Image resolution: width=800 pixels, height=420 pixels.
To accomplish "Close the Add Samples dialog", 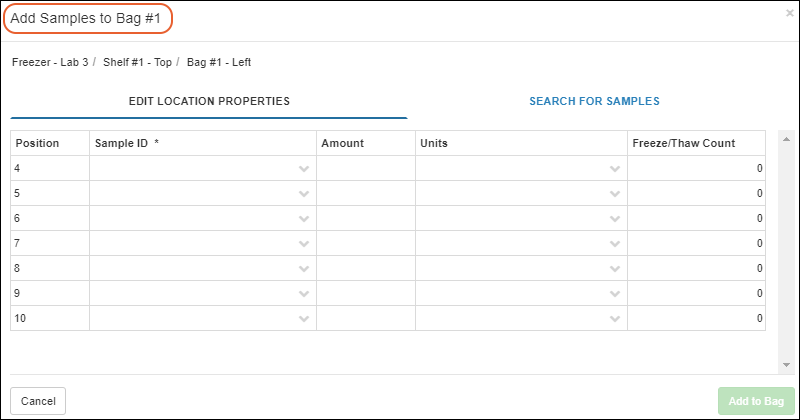I will click(789, 14).
